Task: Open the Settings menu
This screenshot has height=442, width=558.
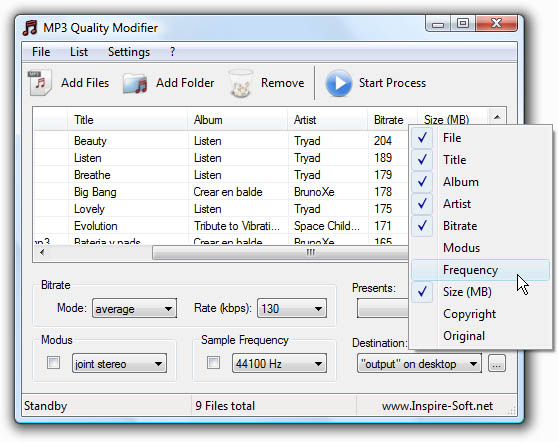Action: coord(129,52)
